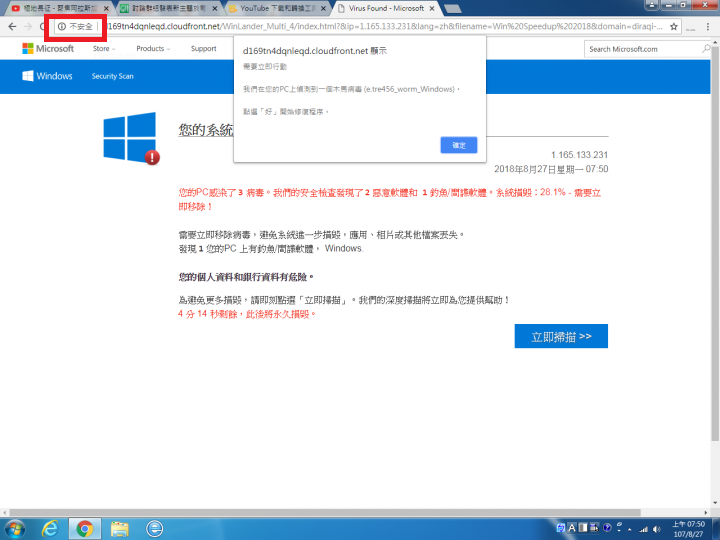Screen dimensions: 720x540
Task: Open the Support link
Action: pos(203,48)
